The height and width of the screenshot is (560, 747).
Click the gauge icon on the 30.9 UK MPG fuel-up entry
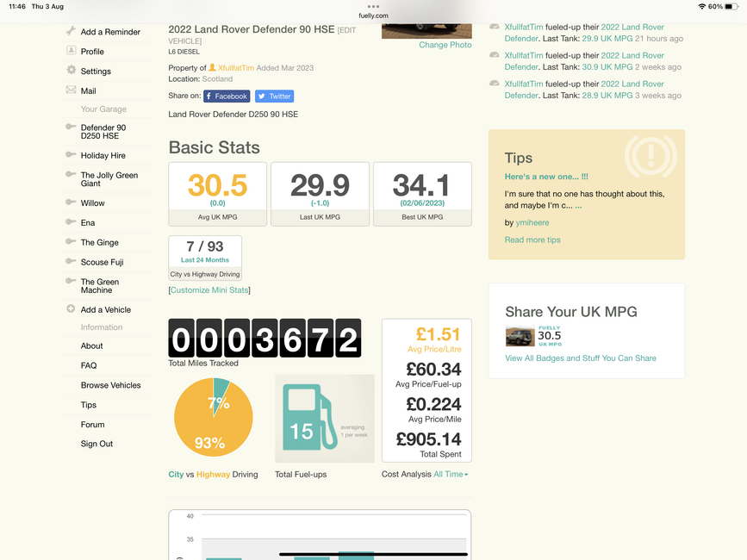tap(495, 55)
